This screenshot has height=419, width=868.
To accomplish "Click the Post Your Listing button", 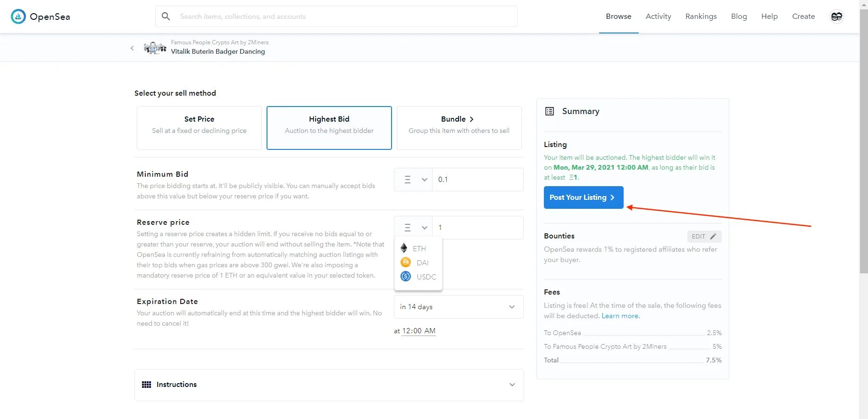I will coord(584,197).
